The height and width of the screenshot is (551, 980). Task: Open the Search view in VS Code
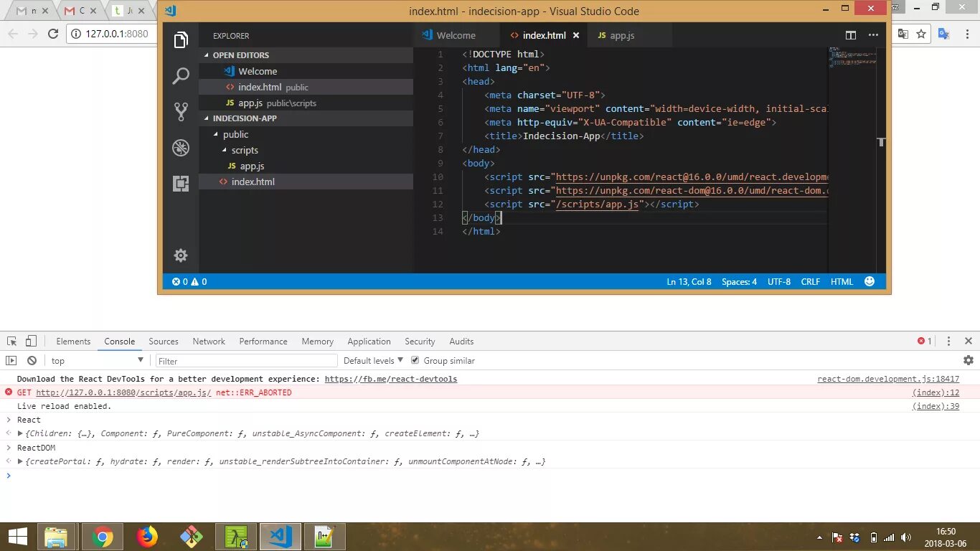pos(181,75)
